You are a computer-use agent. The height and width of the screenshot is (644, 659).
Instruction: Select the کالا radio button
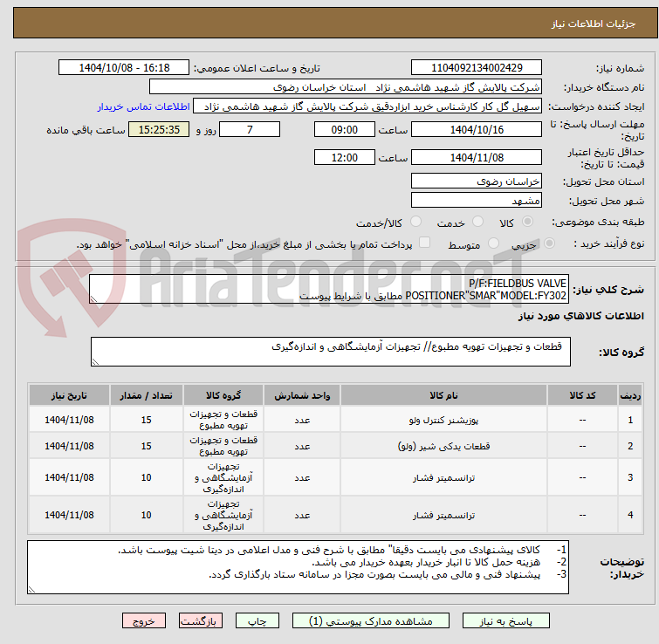tap(527, 222)
